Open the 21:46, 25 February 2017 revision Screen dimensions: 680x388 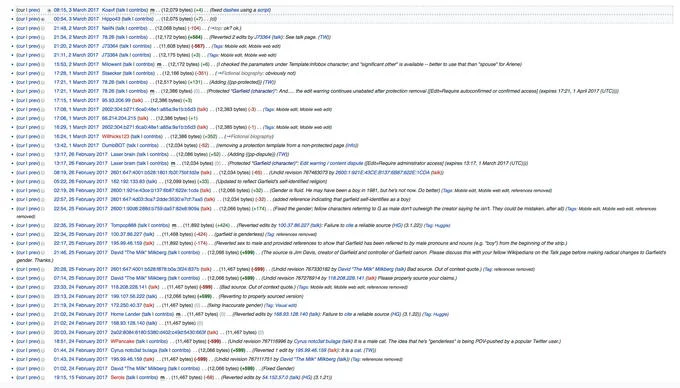80,252
